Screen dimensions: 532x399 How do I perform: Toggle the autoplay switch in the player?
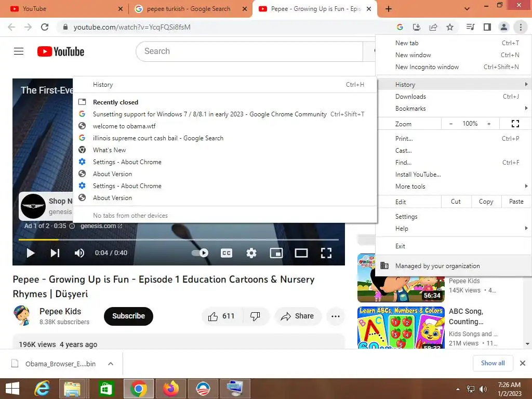tap(200, 253)
